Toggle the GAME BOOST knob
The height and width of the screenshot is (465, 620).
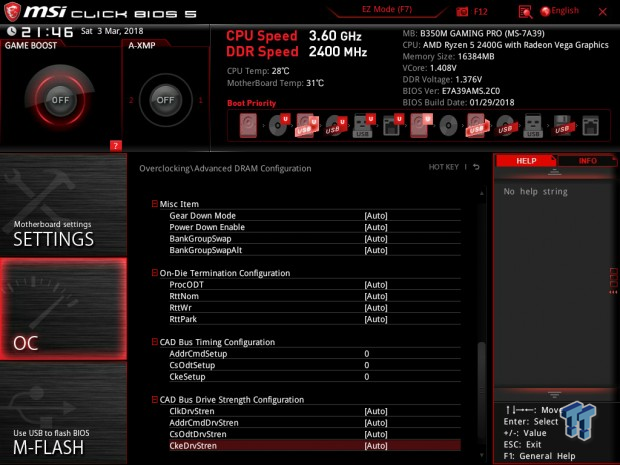[x=60, y=100]
